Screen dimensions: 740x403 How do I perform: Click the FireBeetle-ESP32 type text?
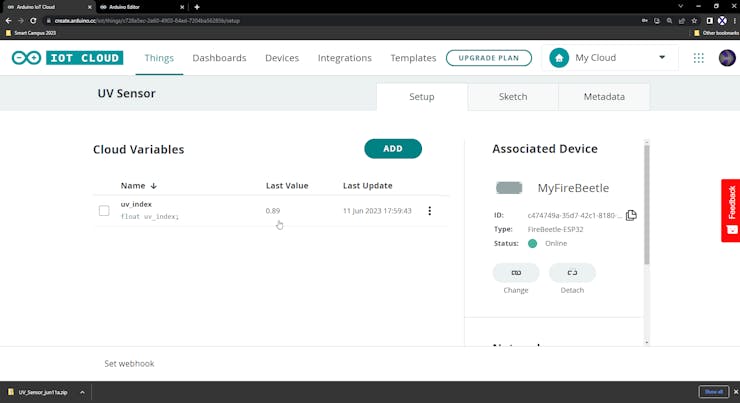tap(555, 229)
